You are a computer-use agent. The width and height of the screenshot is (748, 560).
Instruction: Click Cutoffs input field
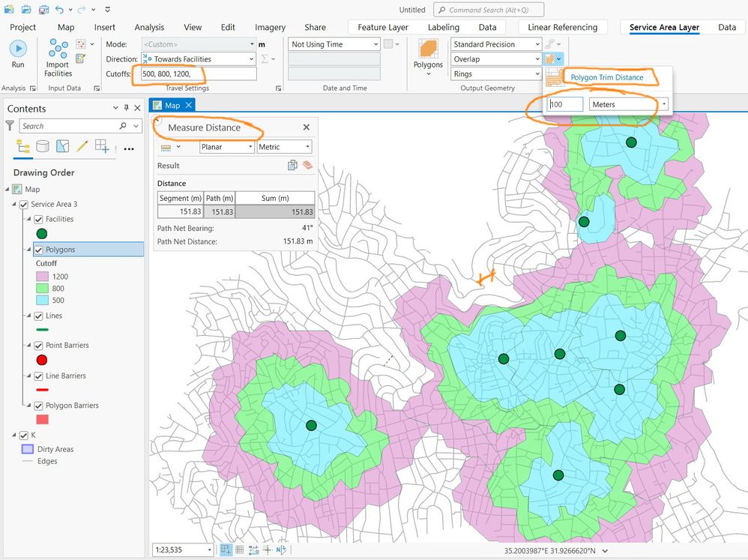199,74
